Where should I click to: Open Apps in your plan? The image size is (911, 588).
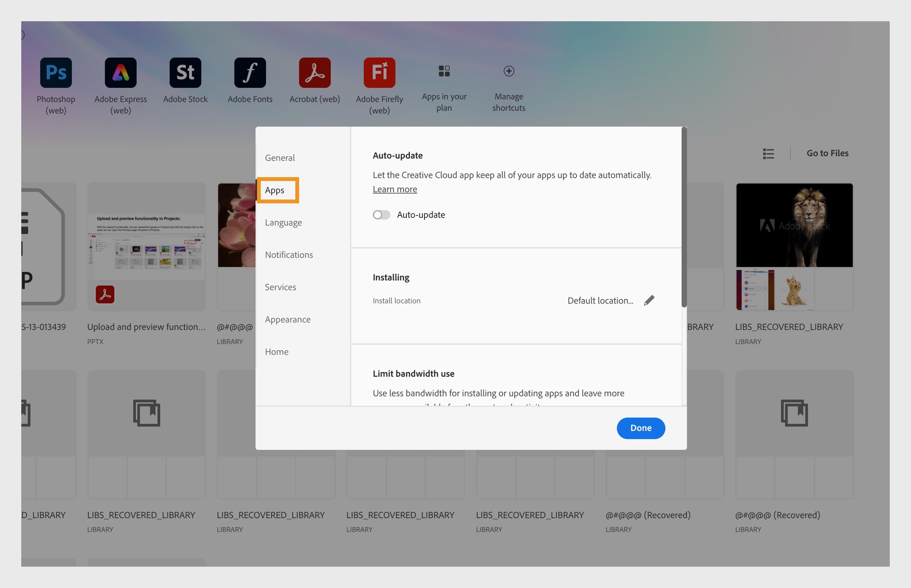444,71
